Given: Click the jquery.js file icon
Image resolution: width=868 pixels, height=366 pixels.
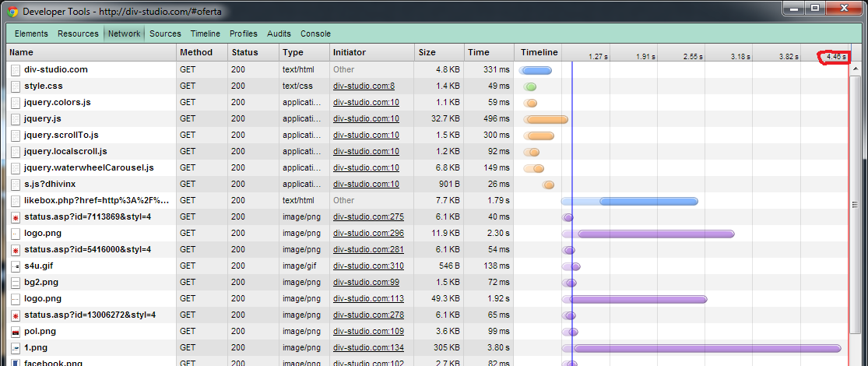Looking at the screenshot, I should [x=16, y=119].
